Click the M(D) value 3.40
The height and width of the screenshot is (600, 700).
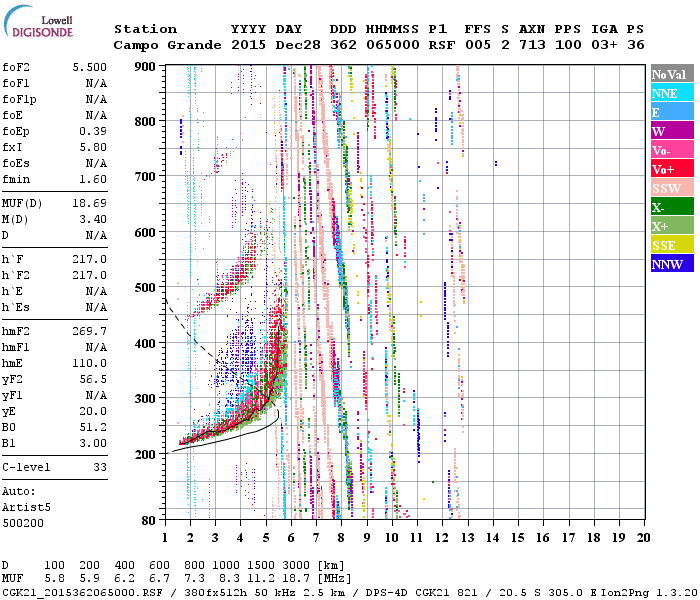pos(93,220)
